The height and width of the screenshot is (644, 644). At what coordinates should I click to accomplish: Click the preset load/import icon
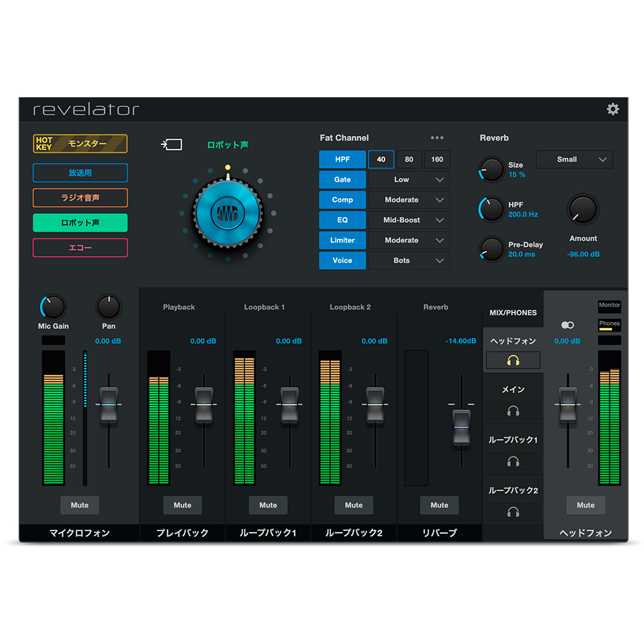click(172, 144)
